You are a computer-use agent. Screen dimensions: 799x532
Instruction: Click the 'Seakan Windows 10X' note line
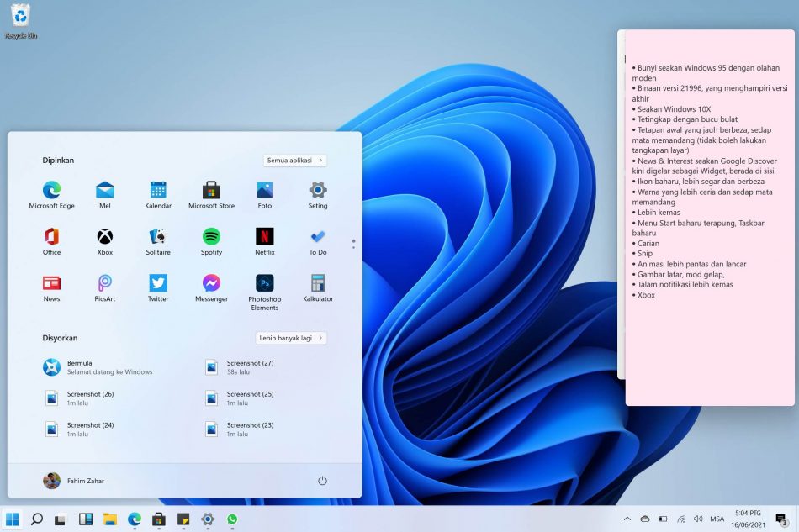tap(671, 109)
